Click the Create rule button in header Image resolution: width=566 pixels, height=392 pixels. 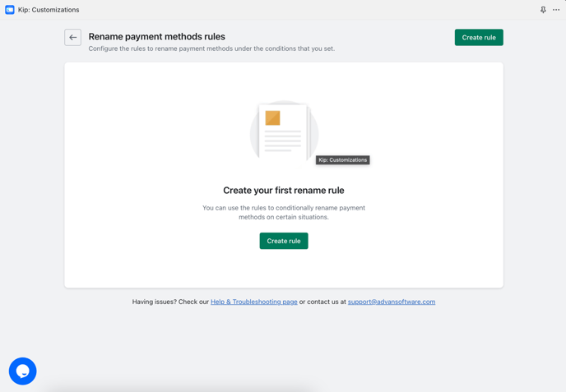(x=479, y=38)
